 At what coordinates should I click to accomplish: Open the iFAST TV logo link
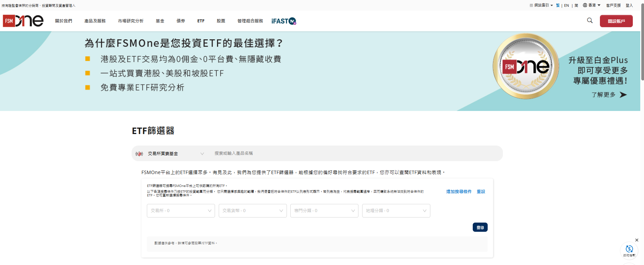tap(284, 21)
